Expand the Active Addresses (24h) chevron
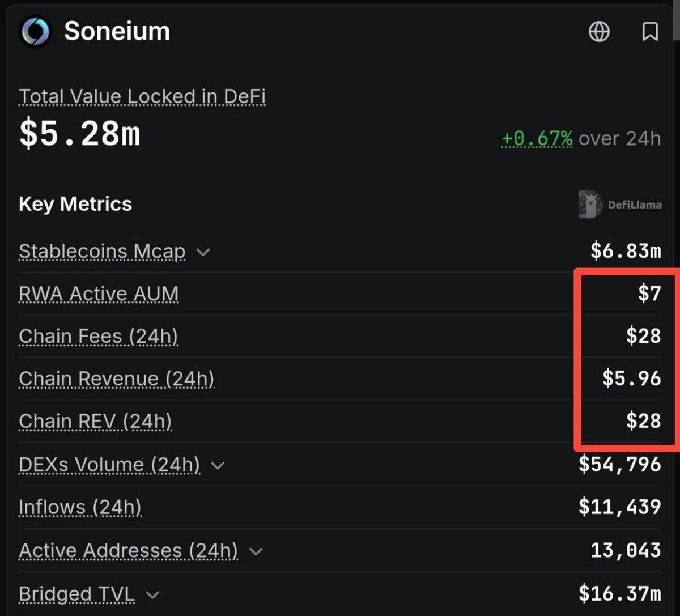Screen dimensions: 680x616 (x=256, y=551)
